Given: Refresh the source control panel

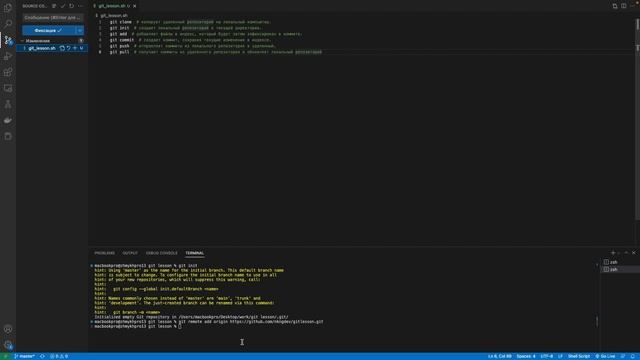Looking at the screenshot, I should pyautogui.click(x=71, y=6).
